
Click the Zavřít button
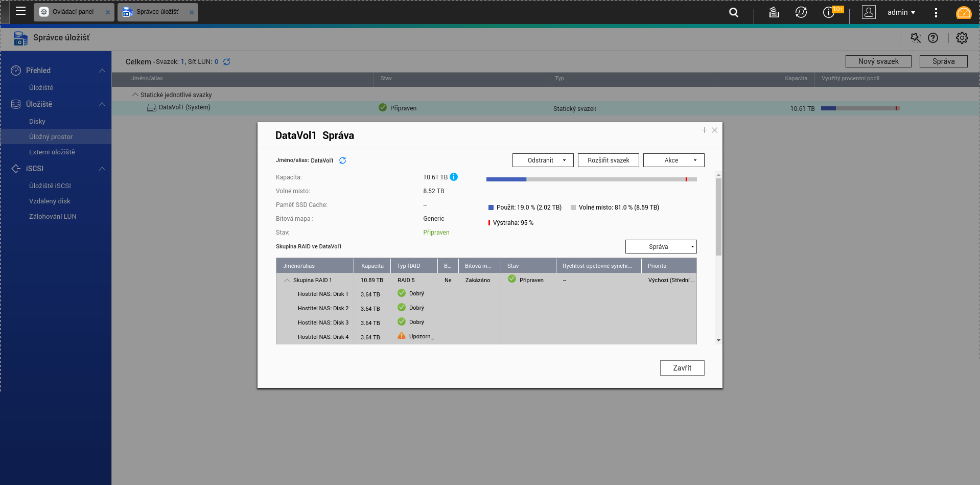[682, 368]
